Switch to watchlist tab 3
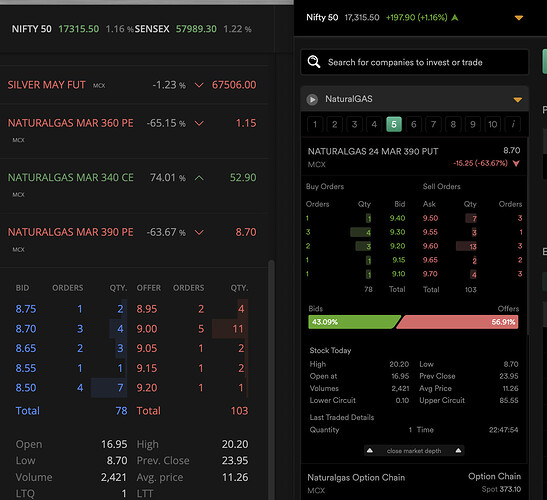Screen dimensions: 547x500 (x=354, y=125)
